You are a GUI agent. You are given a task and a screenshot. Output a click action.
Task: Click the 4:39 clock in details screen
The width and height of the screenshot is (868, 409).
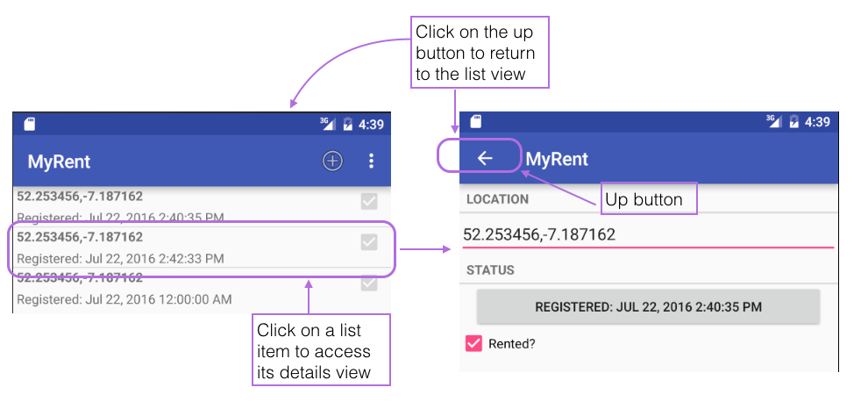tap(817, 122)
